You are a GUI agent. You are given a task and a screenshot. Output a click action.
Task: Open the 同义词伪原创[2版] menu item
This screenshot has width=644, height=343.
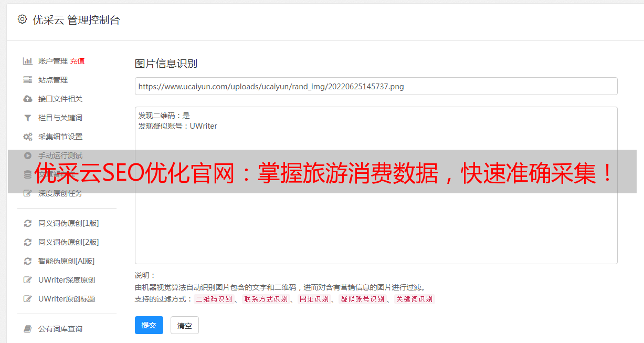pos(68,242)
